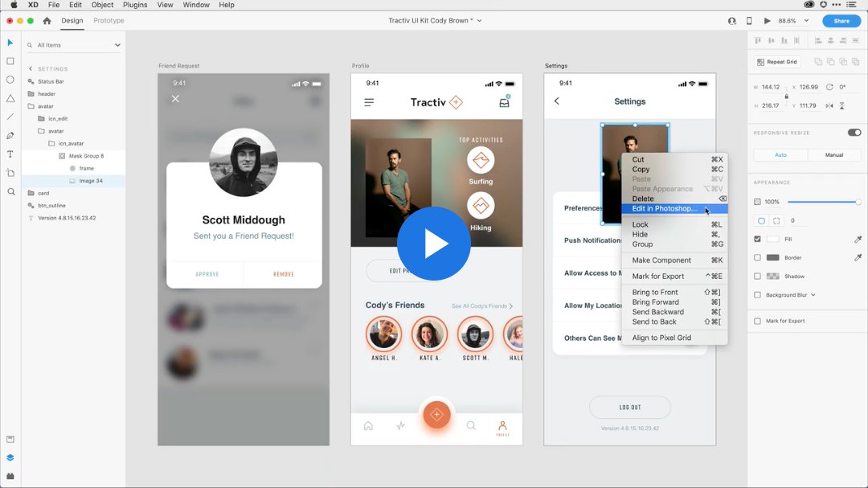
Task: Open Creative Cloud icon in menu bar
Action: coord(809,5)
